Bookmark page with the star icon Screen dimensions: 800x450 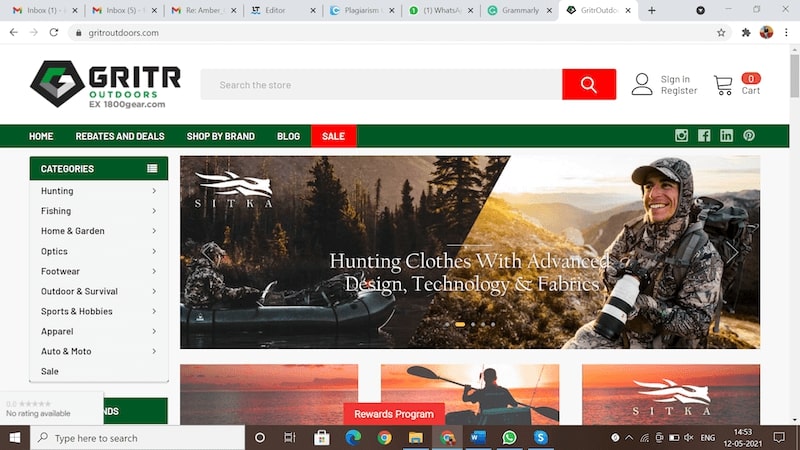[x=721, y=33]
